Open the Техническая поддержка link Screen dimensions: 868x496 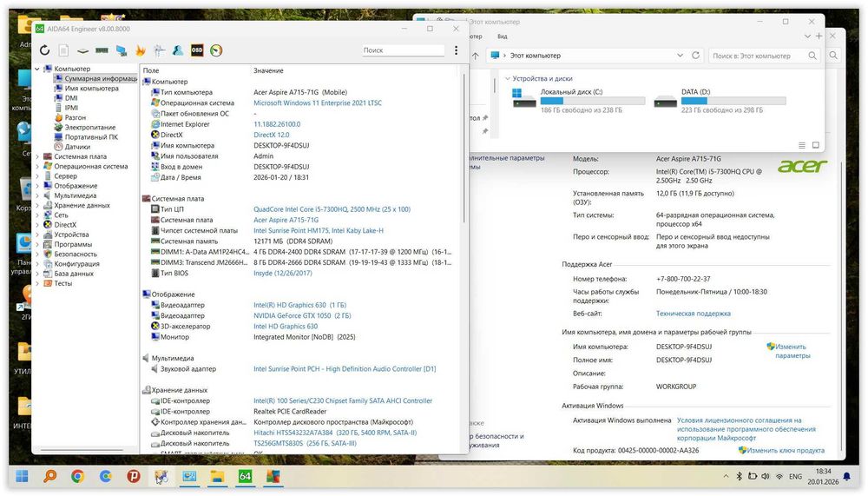pos(693,314)
